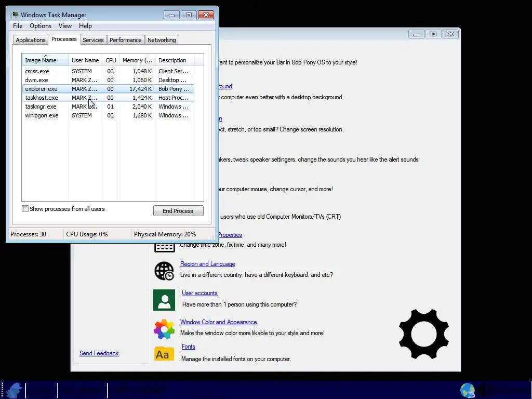Open the User accounts link

tap(199, 293)
